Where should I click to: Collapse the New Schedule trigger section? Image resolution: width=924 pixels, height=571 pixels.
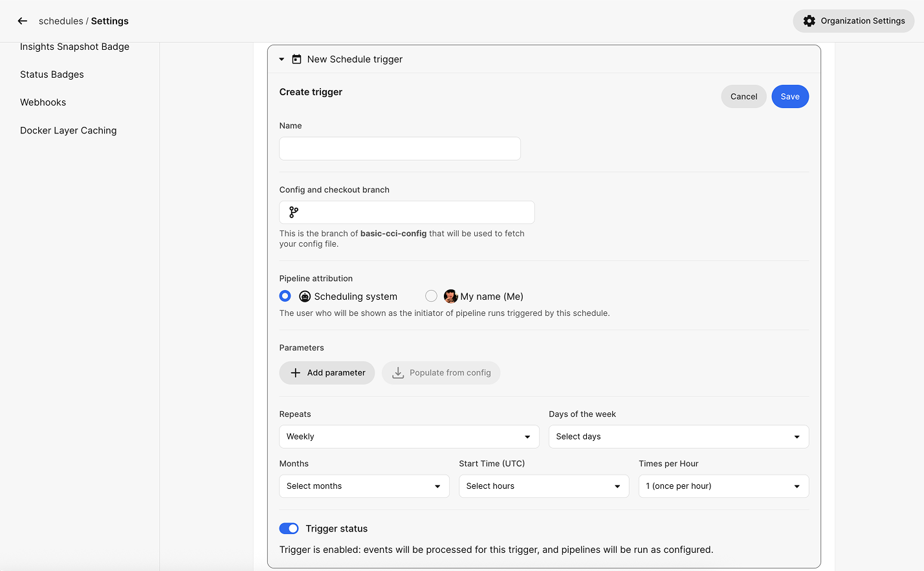(x=281, y=60)
